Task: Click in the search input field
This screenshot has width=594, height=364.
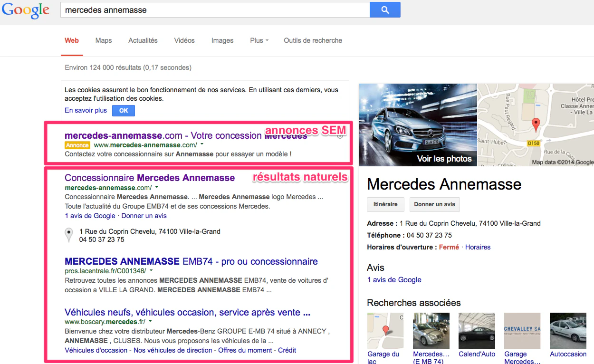Action: [215, 10]
